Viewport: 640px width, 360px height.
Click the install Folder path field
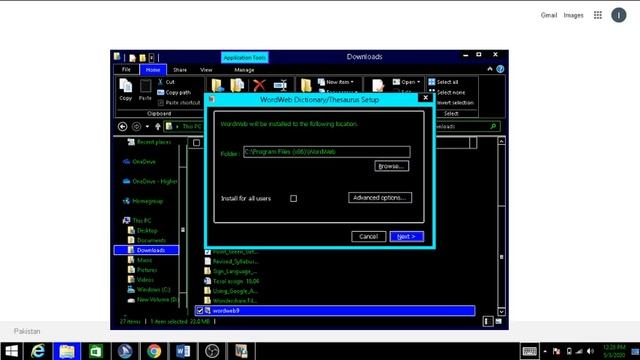coord(327,152)
